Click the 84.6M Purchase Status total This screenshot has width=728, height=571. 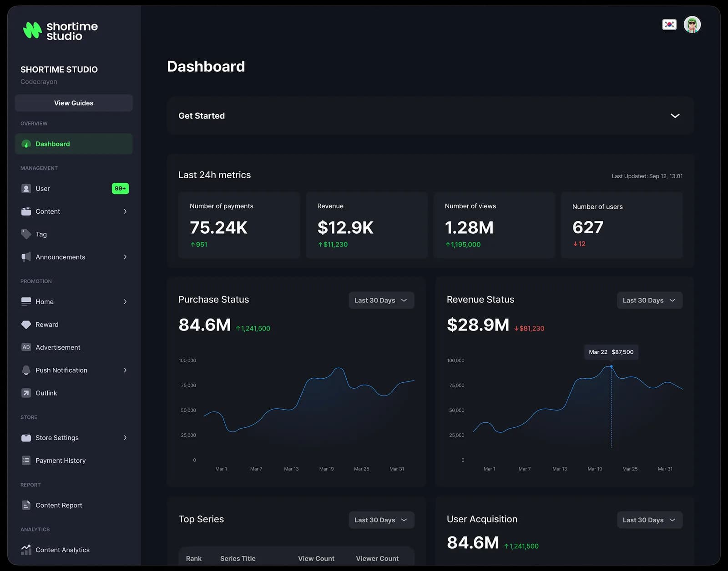coord(205,325)
